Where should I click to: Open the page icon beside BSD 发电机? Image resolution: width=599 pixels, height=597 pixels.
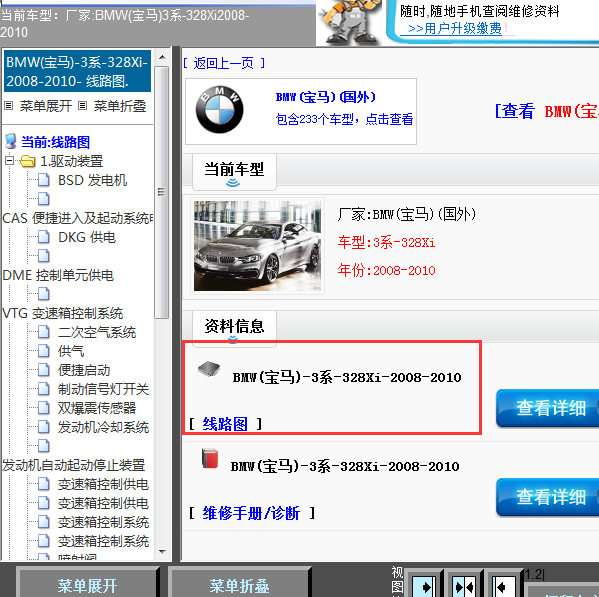tap(44, 180)
